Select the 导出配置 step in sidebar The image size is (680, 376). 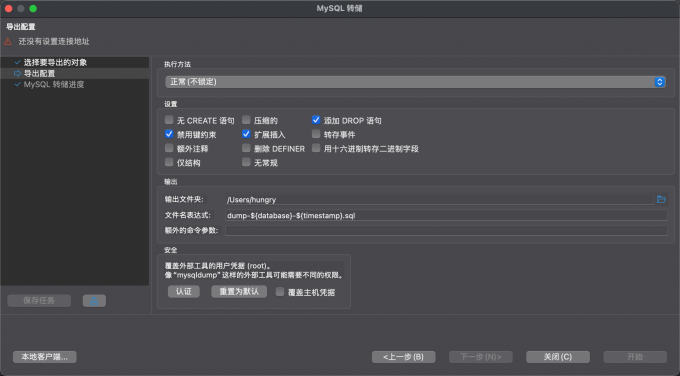point(75,73)
